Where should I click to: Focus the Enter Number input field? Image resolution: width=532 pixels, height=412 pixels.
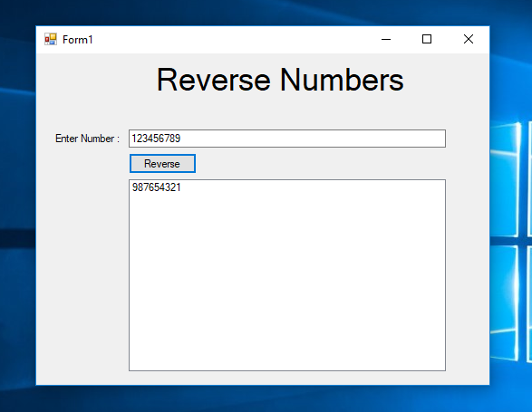pos(287,139)
